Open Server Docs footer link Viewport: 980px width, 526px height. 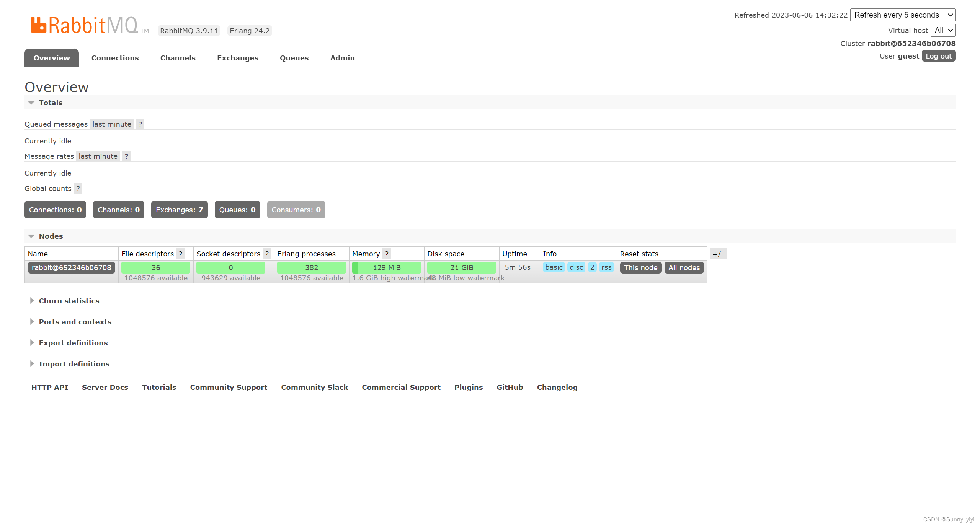click(105, 387)
